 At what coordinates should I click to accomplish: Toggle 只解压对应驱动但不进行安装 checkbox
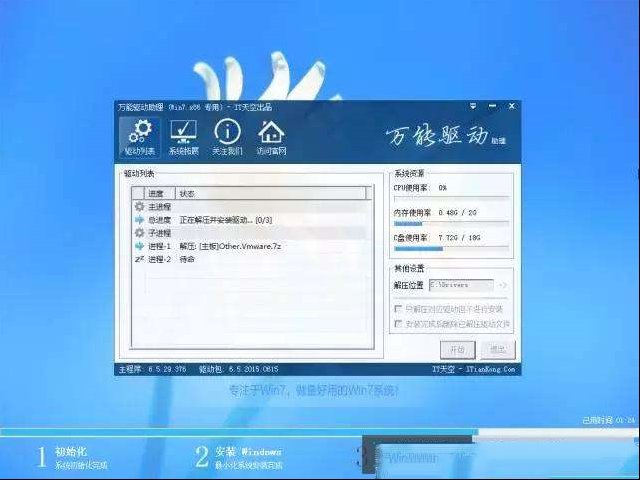click(398, 309)
